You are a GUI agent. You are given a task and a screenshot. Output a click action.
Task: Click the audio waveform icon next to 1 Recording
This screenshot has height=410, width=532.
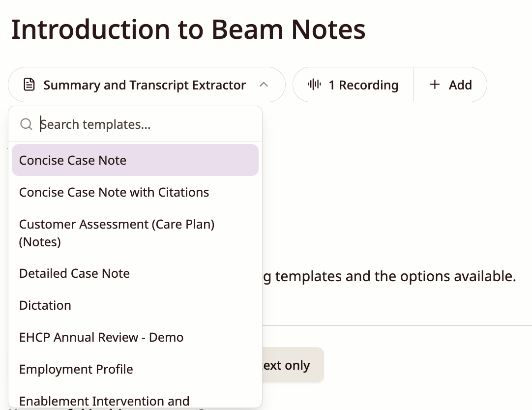314,85
